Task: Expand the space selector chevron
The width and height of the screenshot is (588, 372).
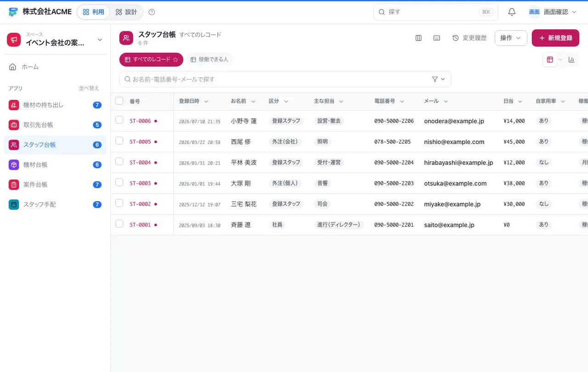Action: 100,40
